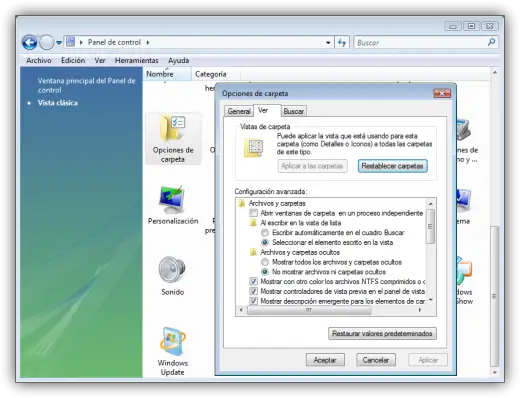Click the folder views icon in dialog
The width and height of the screenshot is (520, 398).
pyautogui.click(x=254, y=148)
